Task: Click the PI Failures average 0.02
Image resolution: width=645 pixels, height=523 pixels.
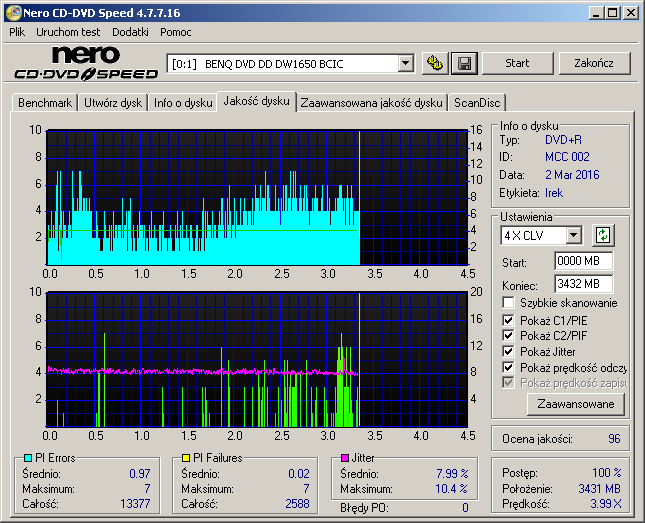Action: [299, 474]
